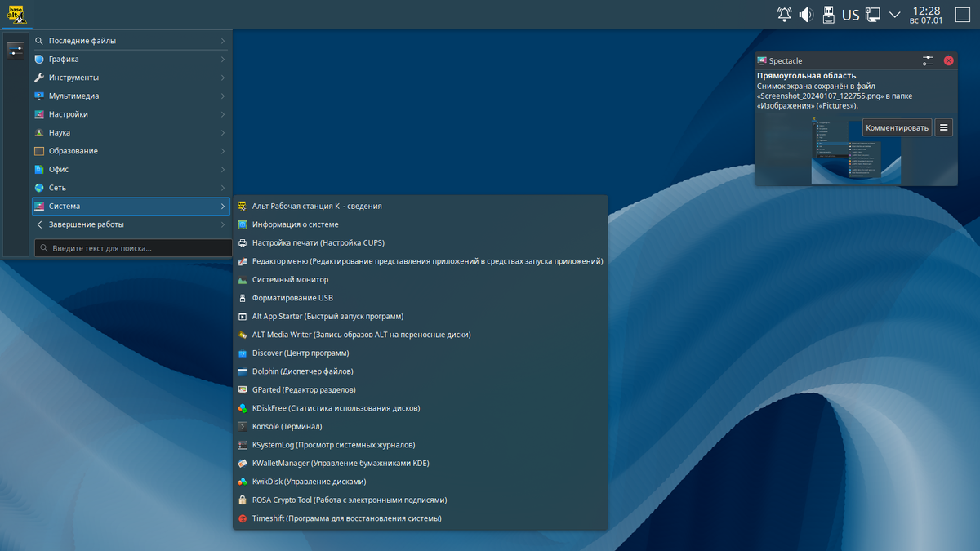Click the Графика category icon
980x551 pixels.
[39, 60]
